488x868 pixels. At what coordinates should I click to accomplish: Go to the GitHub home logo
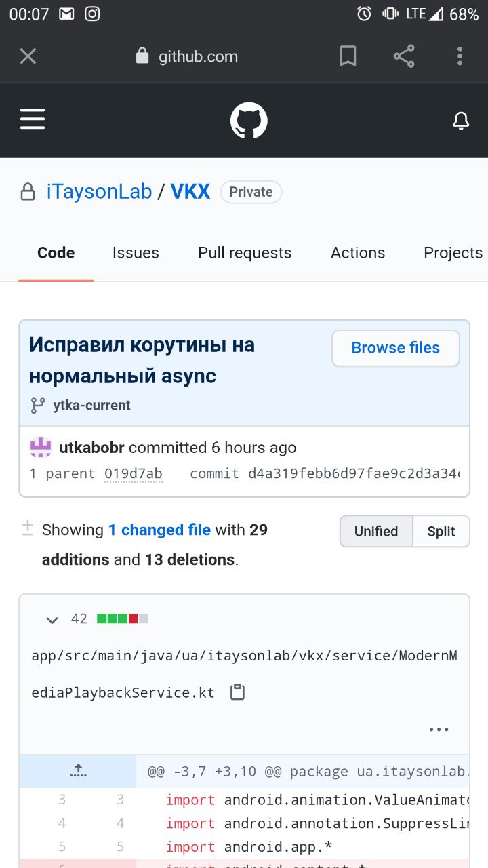point(249,121)
